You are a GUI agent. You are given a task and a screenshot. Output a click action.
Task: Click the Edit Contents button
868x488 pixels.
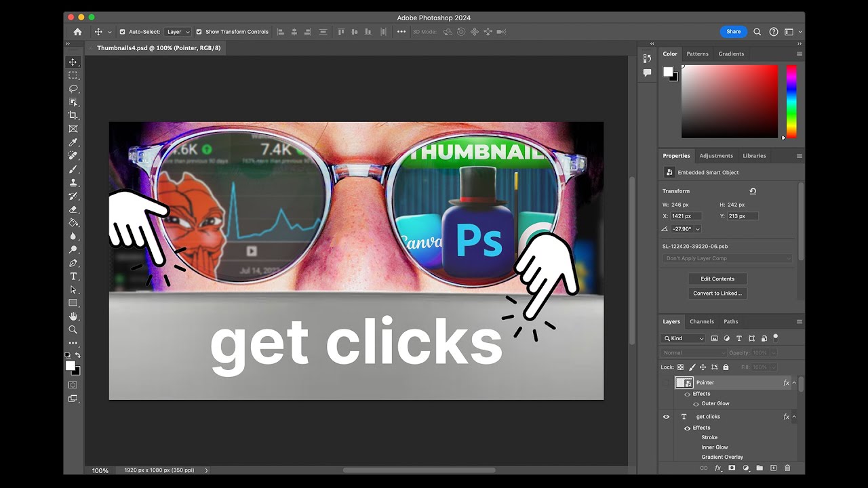click(x=717, y=279)
